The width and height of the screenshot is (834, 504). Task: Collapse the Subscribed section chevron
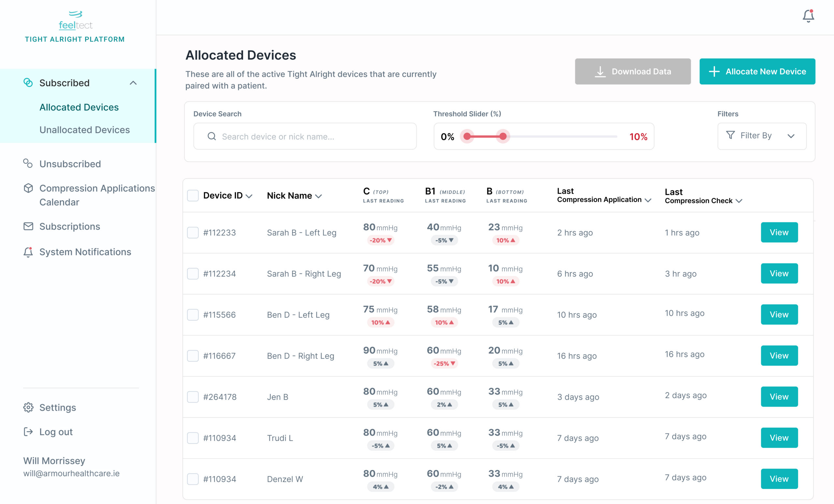coord(133,83)
